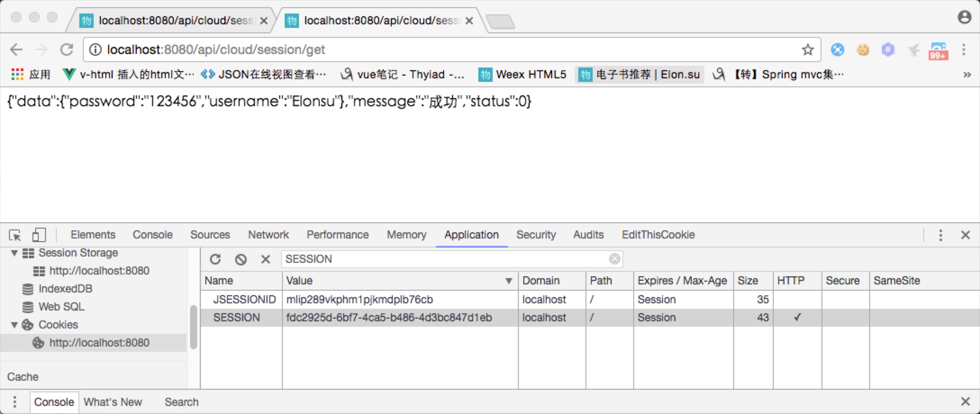
Task: Focus the address bar URL
Action: (216, 49)
